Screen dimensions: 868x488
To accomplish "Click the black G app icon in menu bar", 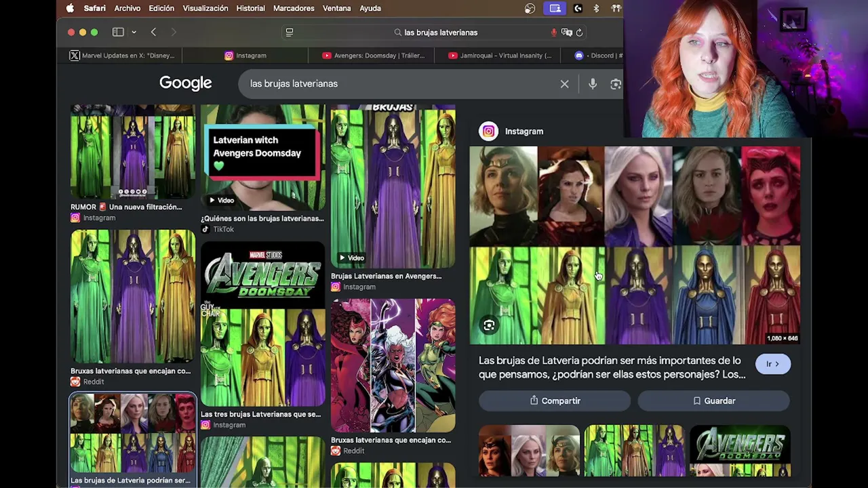I will coord(578,8).
